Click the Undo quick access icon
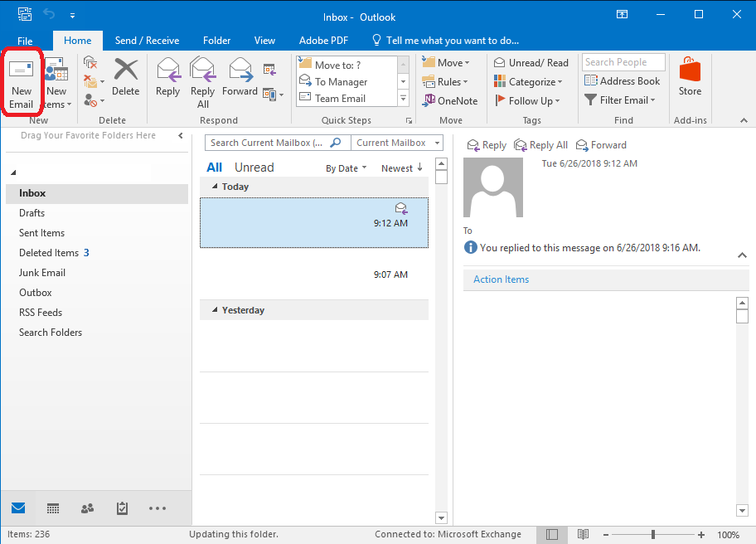Viewport: 756px width, 544px height. coord(49,14)
